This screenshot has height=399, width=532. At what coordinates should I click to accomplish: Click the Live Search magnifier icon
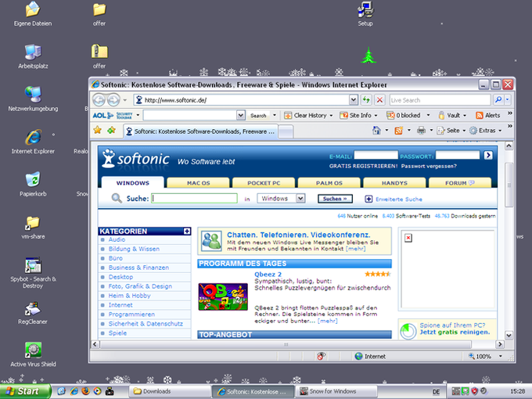pos(498,100)
